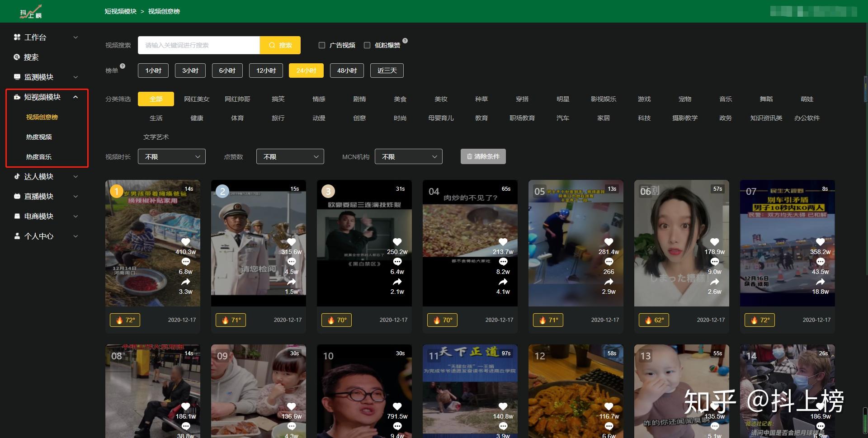Open 热度视频 in the sidebar menu

click(x=39, y=137)
